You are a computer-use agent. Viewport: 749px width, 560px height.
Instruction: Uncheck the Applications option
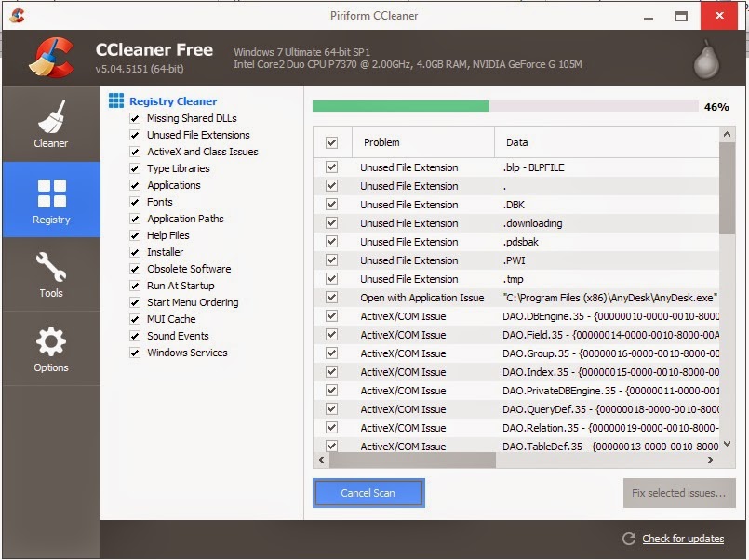click(x=135, y=185)
